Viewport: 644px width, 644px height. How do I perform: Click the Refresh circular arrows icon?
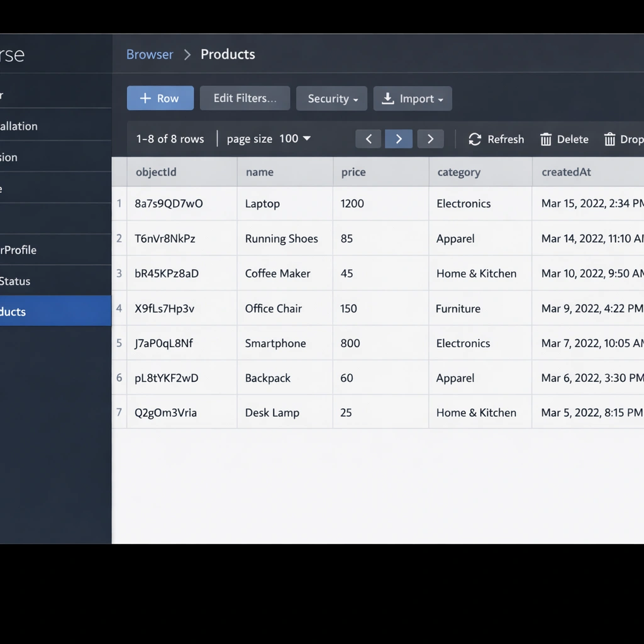(x=475, y=139)
